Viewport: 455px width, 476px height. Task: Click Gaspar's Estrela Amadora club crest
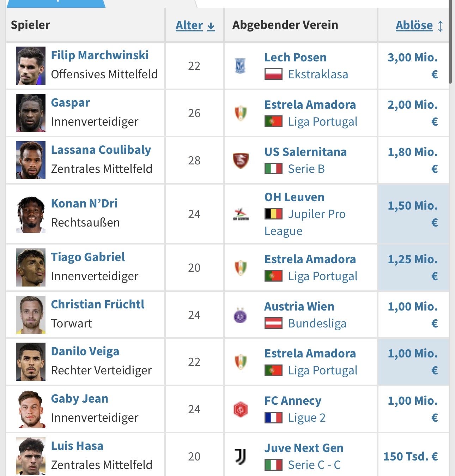pos(241,113)
